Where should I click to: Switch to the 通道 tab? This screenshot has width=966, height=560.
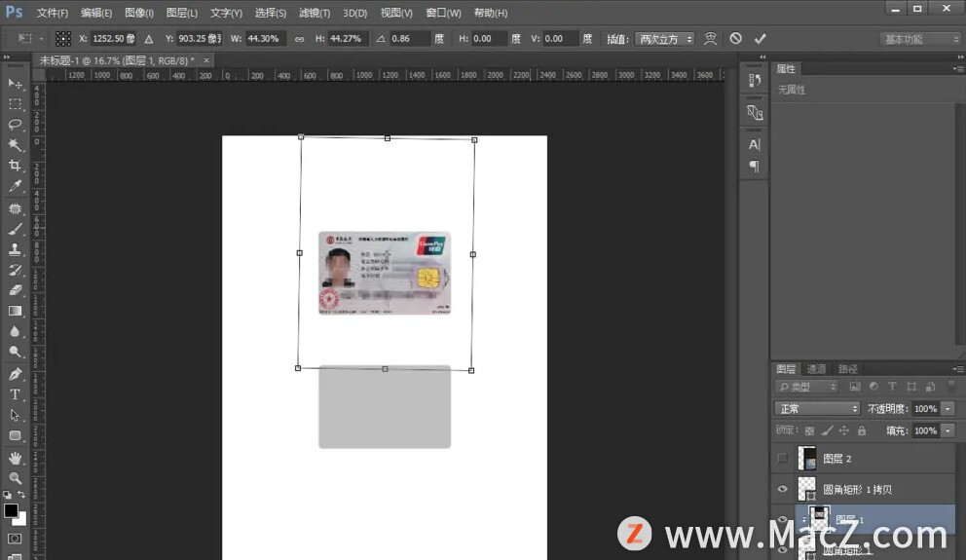pos(816,369)
